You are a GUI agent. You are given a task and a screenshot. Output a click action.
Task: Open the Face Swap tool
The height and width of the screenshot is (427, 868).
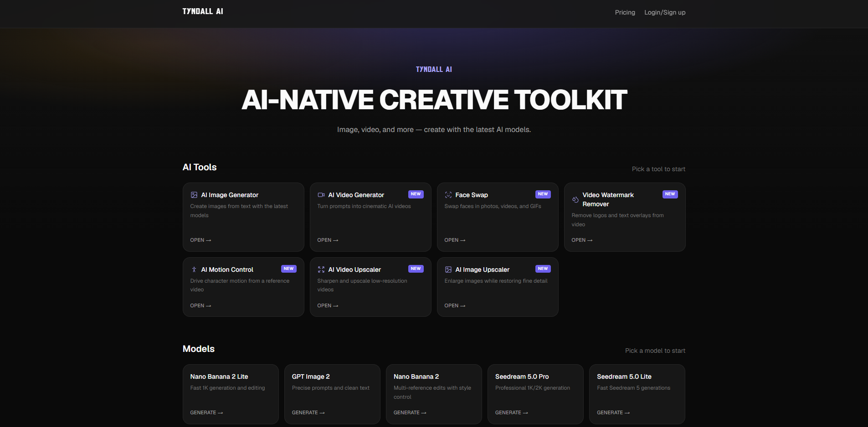click(455, 240)
